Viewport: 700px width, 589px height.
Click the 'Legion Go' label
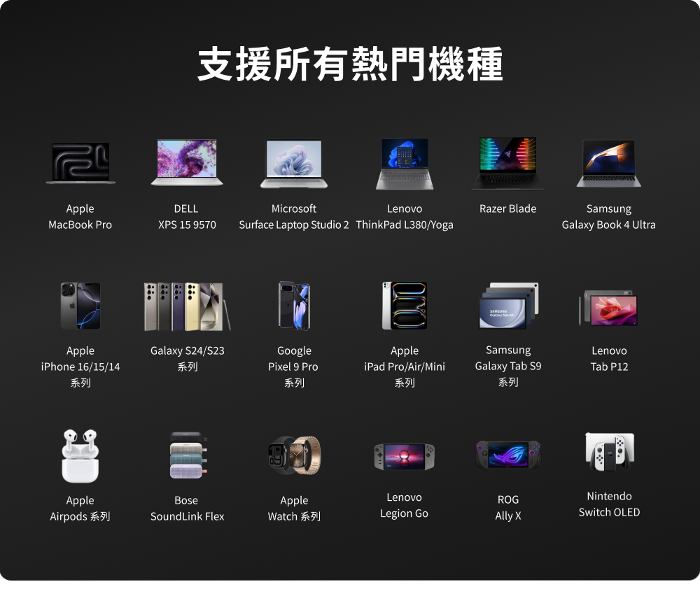pos(404,513)
